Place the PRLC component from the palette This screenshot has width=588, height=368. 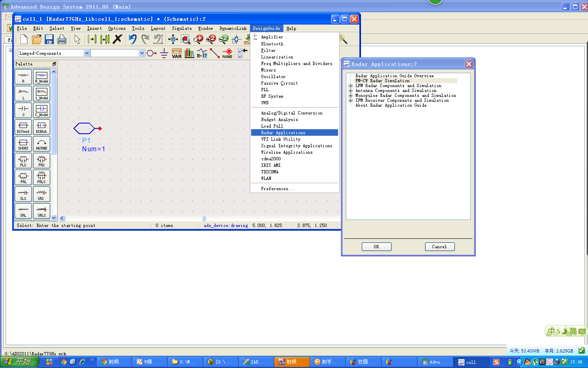(x=42, y=177)
